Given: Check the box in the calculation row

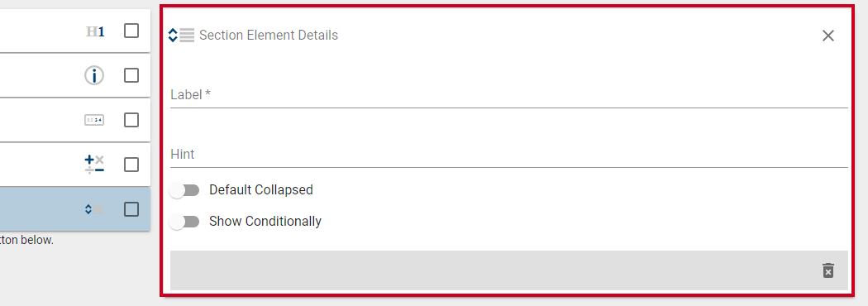Looking at the screenshot, I should [131, 165].
